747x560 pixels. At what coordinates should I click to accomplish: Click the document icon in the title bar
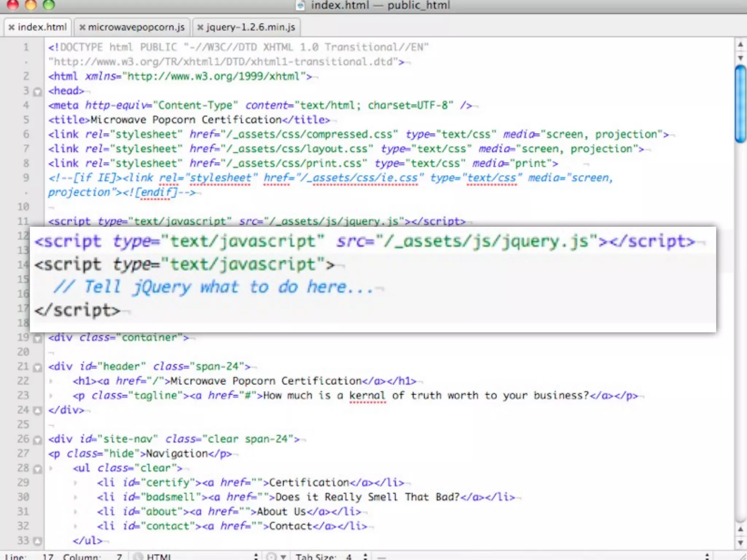300,5
